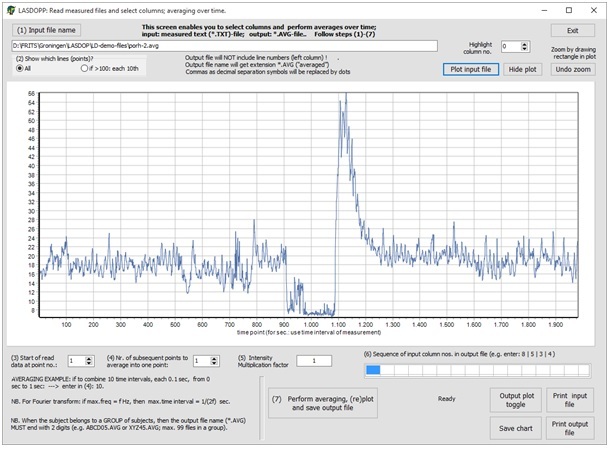The image size is (613, 451).
Task: Click the Nr. of subsequent points field
Action: (202, 361)
